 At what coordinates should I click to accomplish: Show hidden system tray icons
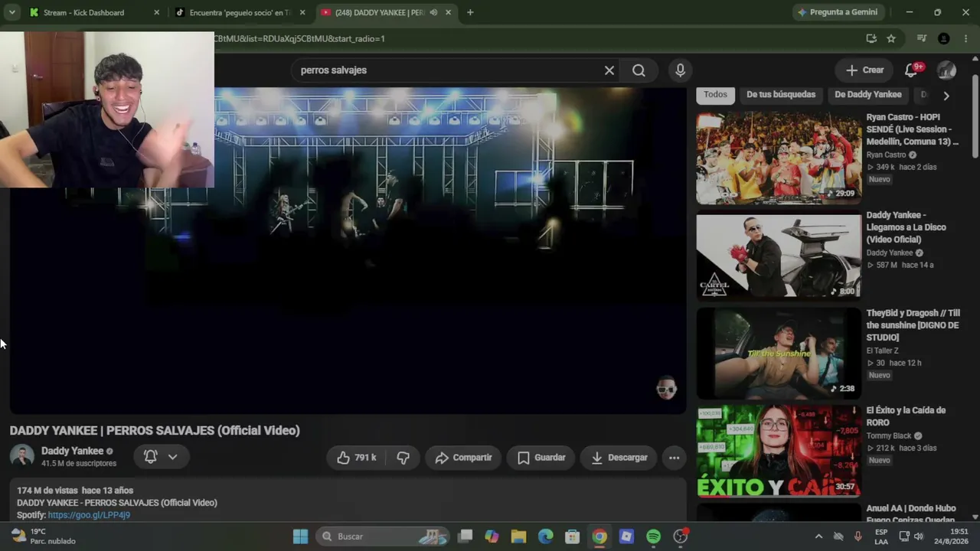[818, 536]
